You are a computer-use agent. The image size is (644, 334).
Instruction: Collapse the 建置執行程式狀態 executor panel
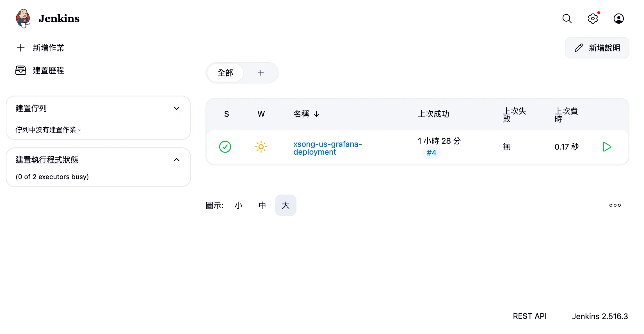click(176, 160)
